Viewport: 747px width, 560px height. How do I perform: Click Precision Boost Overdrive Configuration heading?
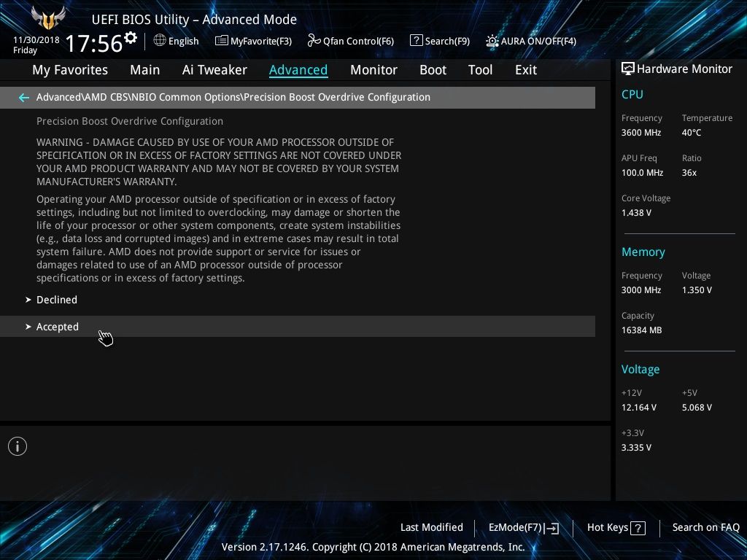pyautogui.click(x=130, y=122)
